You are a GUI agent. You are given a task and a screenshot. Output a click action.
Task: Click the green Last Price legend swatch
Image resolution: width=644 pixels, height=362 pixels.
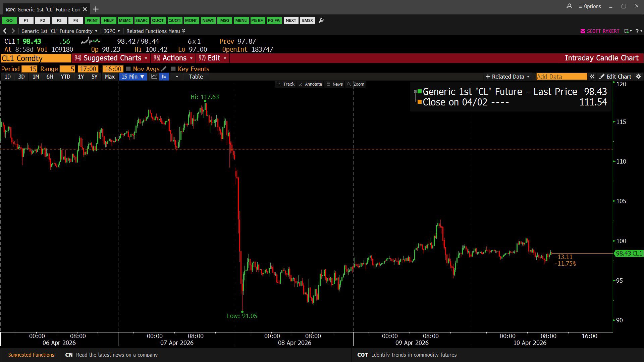coord(419,92)
